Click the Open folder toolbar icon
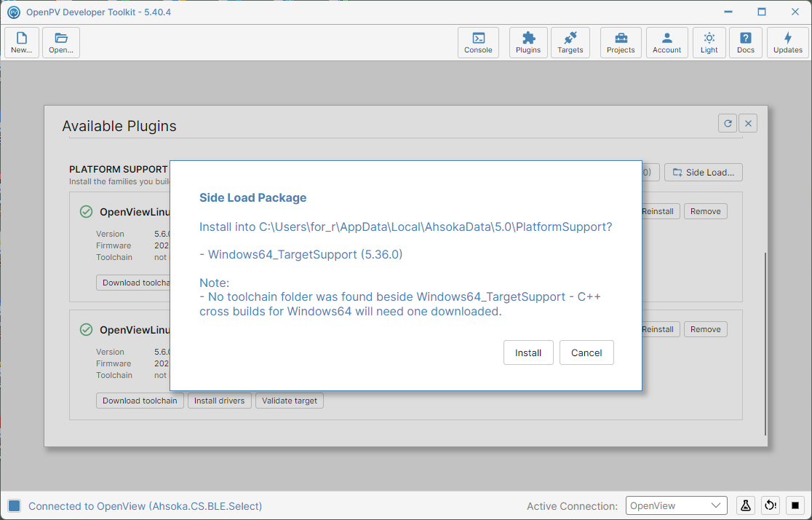The height and width of the screenshot is (520, 812). (61, 42)
